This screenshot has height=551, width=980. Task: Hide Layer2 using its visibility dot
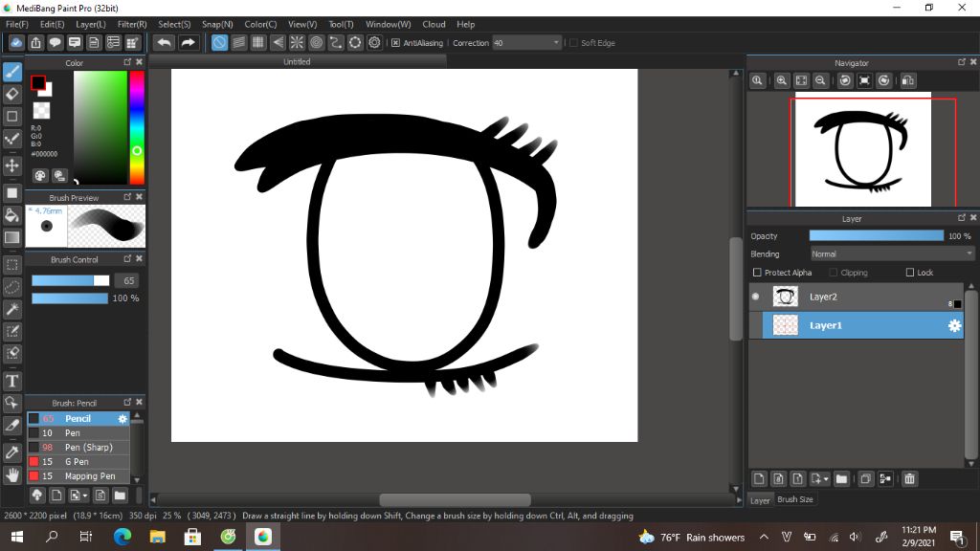pos(755,297)
